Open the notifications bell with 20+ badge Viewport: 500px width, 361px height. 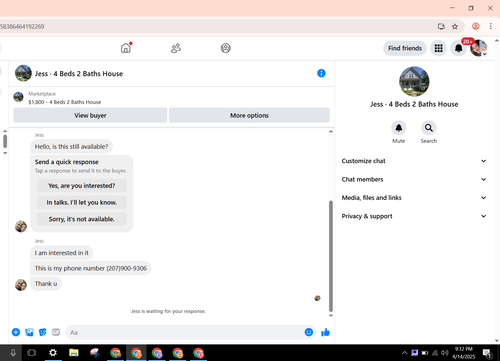coord(459,48)
